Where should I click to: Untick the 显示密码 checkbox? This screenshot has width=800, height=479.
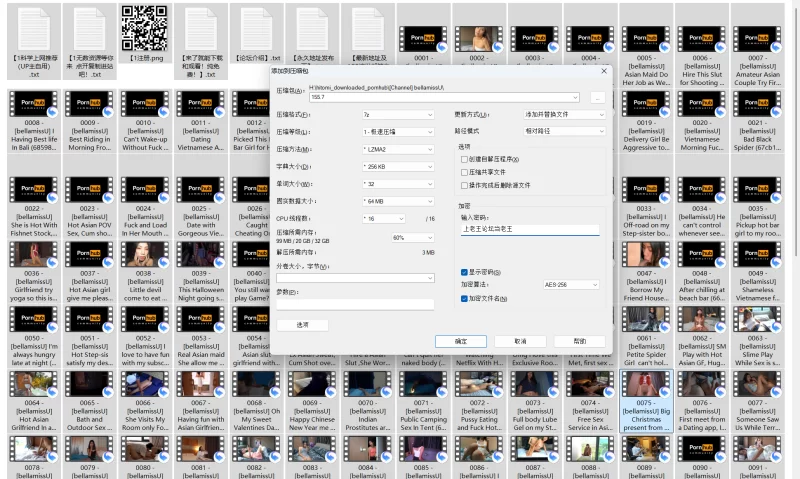(463, 272)
